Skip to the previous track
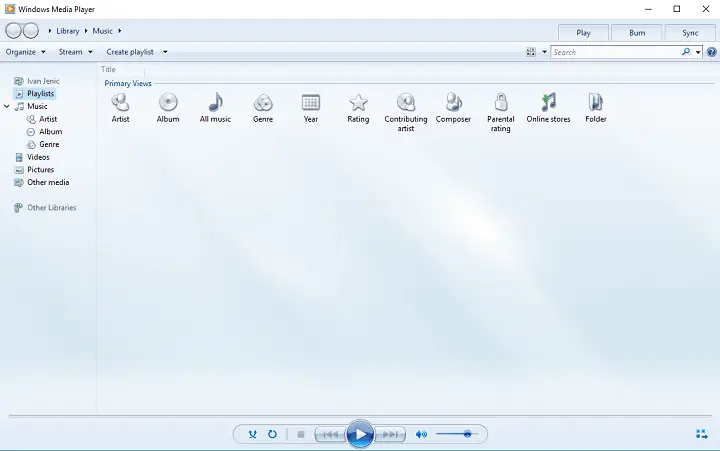Screen dimensions: 720x451 (x=330, y=434)
